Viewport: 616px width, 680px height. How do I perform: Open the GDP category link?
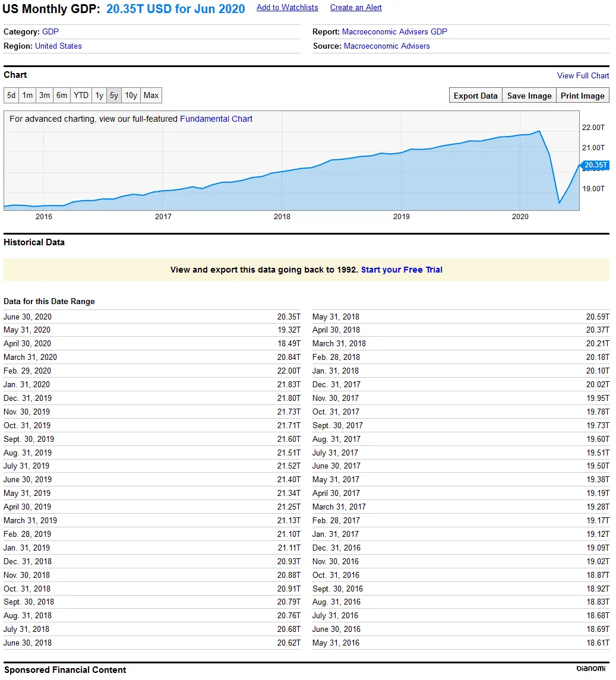(x=50, y=31)
